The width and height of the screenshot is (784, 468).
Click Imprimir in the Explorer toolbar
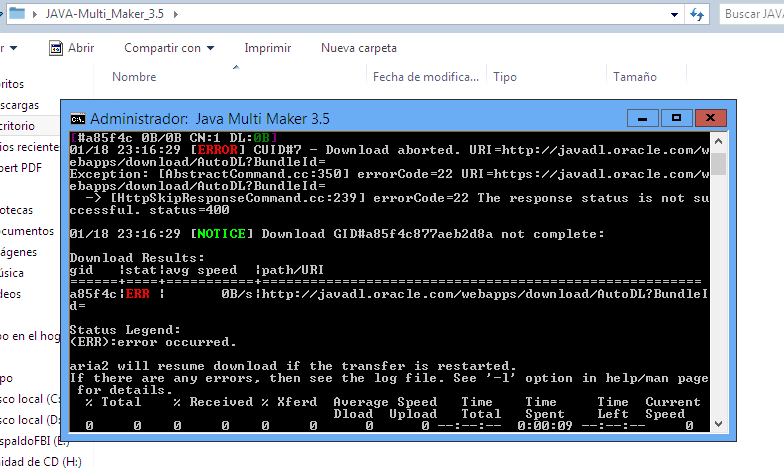pos(267,48)
